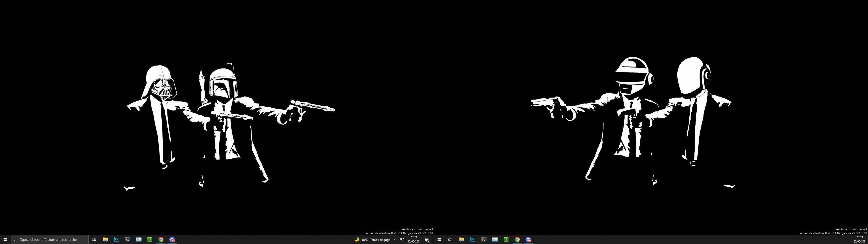This screenshot has height=244, width=868.
Task: Open Photoshop from the second monitor taskbar
Action: click(x=473, y=240)
